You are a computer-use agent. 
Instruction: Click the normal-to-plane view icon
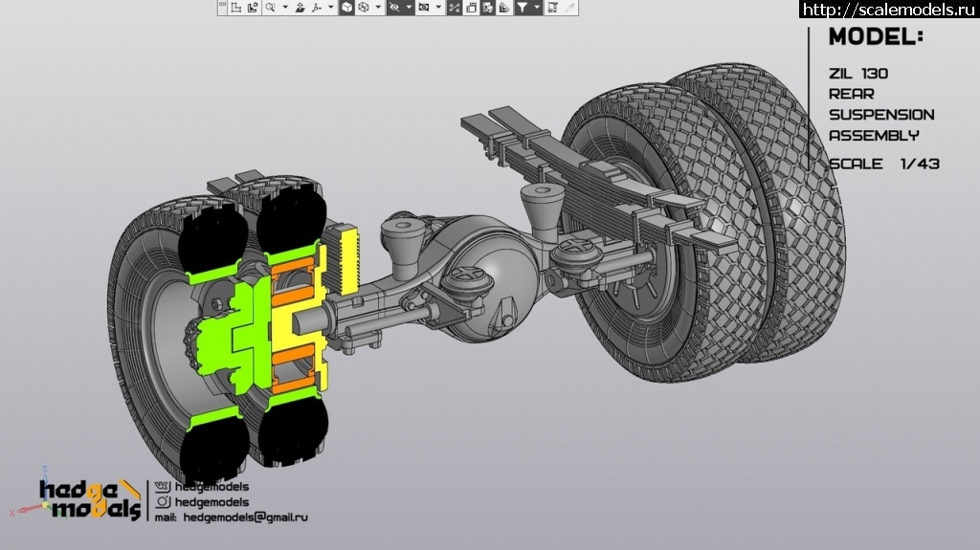point(301,8)
